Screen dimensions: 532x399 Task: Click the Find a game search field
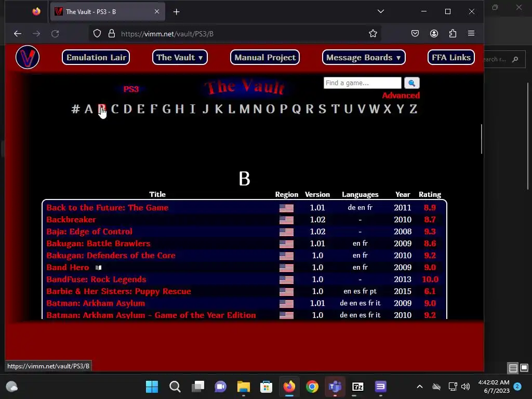click(x=362, y=83)
